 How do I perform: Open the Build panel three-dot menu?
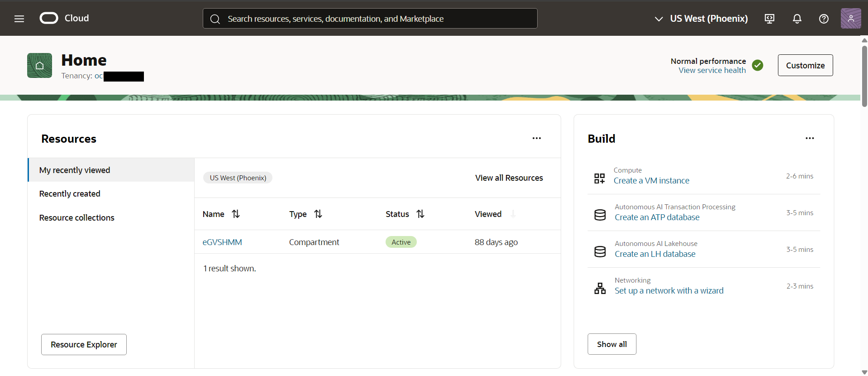point(810,138)
